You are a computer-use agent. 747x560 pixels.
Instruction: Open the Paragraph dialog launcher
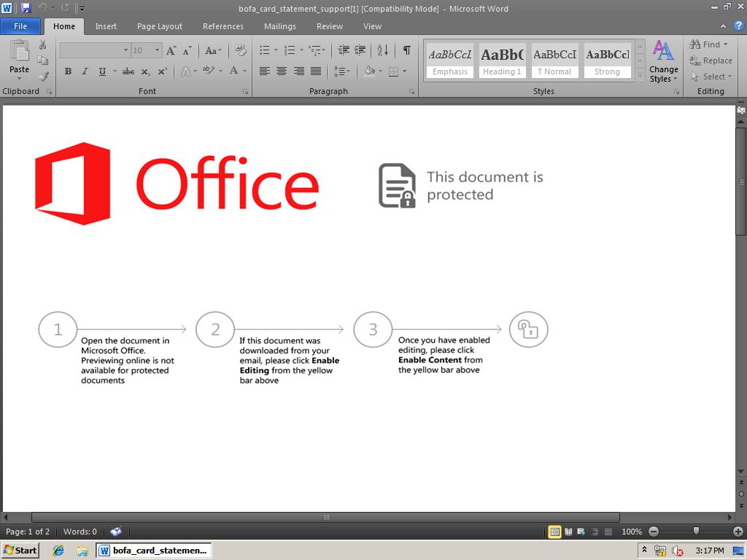(411, 91)
